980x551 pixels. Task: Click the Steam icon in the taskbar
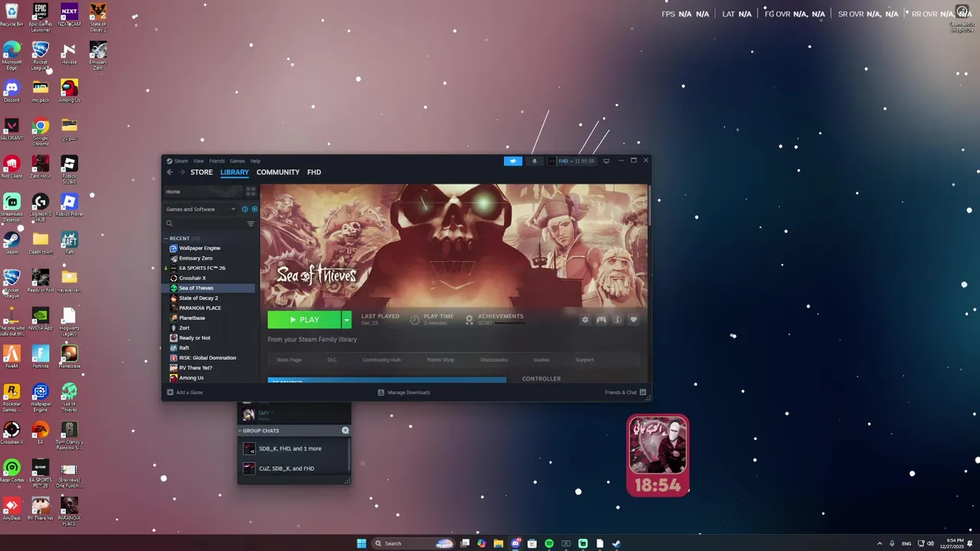coord(616,543)
